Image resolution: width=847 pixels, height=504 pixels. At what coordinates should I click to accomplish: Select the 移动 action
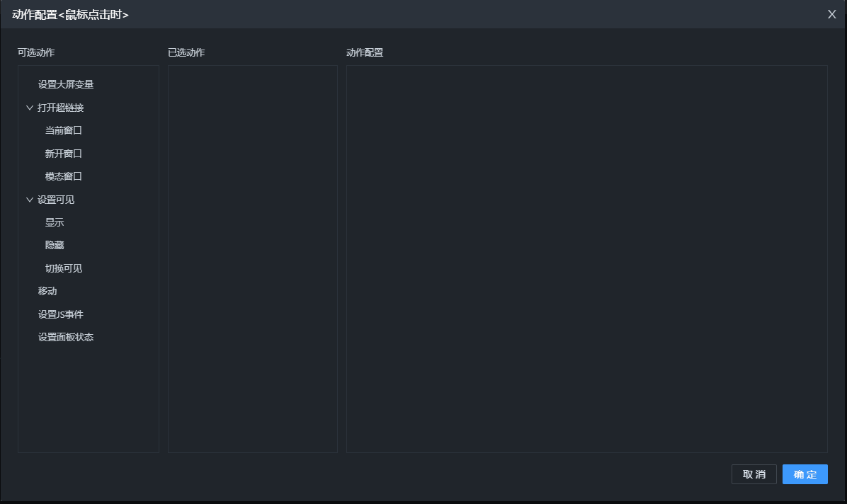coord(47,291)
